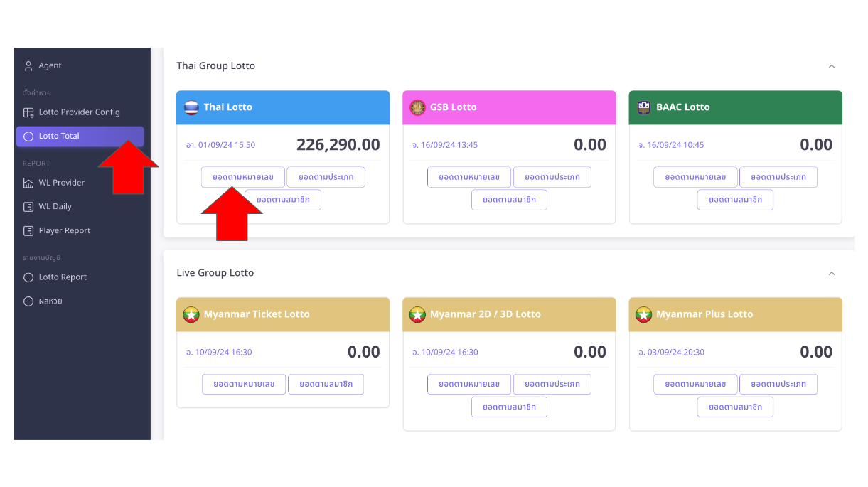Click the GSB Lotto logo icon
The width and height of the screenshot is (868, 487).
click(x=417, y=107)
